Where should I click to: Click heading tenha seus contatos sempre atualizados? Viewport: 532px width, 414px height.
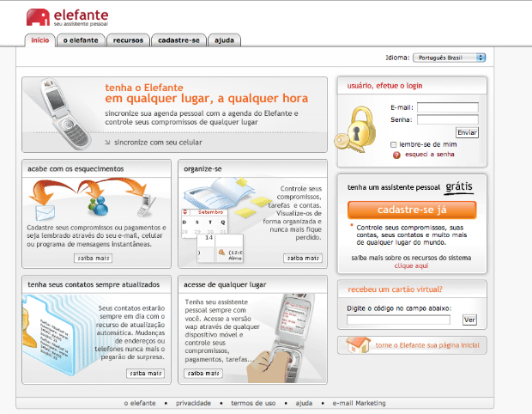tap(94, 284)
